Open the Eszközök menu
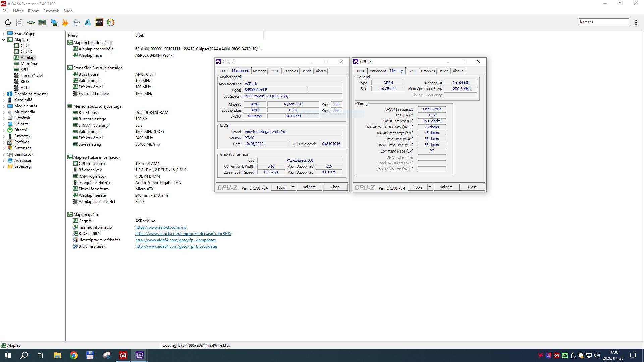 51,11
